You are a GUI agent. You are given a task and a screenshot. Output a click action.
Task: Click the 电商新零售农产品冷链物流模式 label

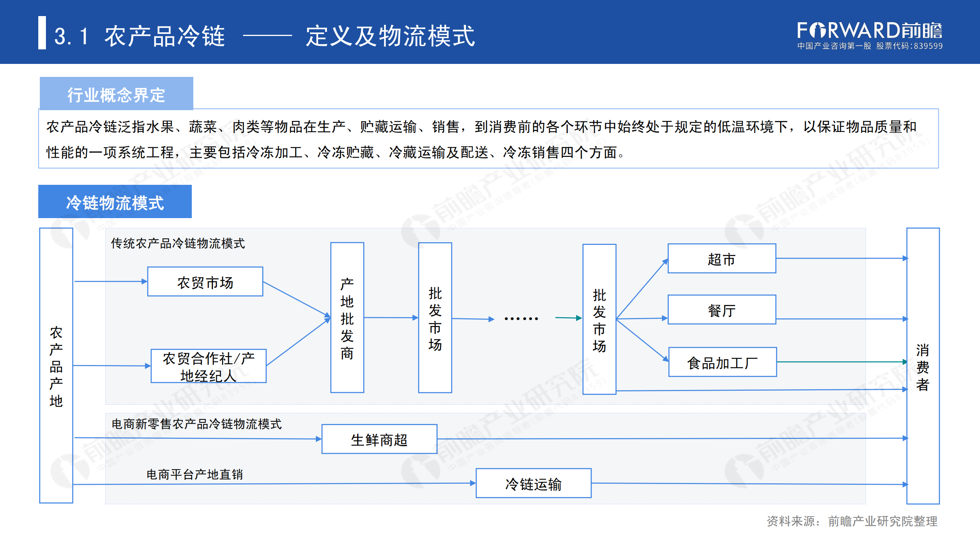[x=196, y=424]
